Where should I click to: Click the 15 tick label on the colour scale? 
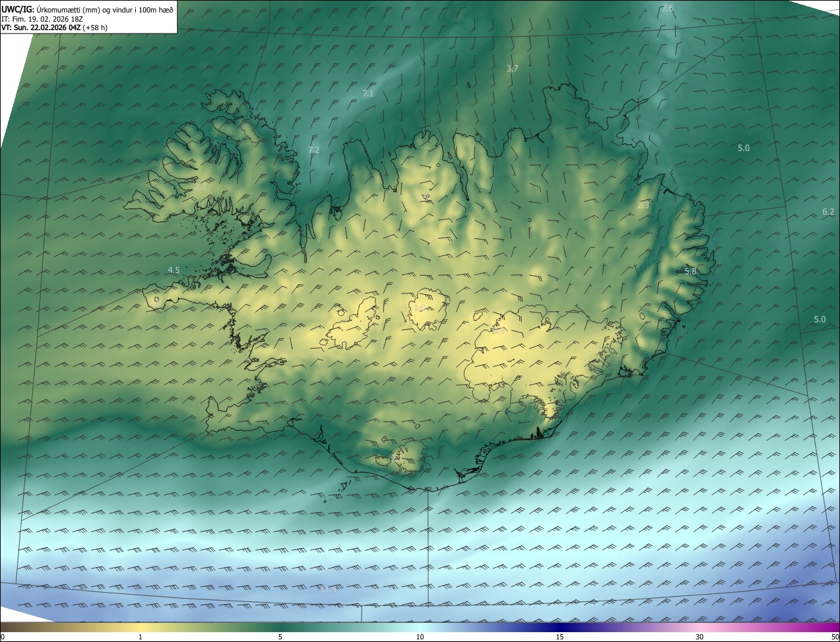[x=560, y=637]
